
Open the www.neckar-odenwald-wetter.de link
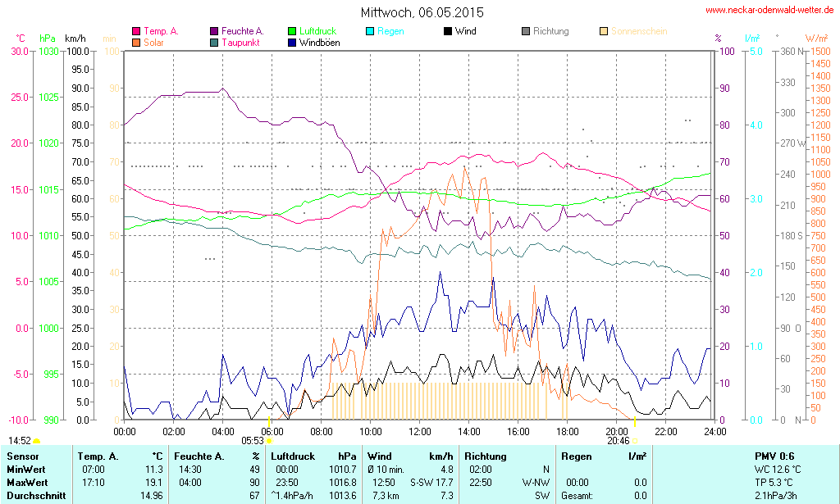click(x=769, y=11)
